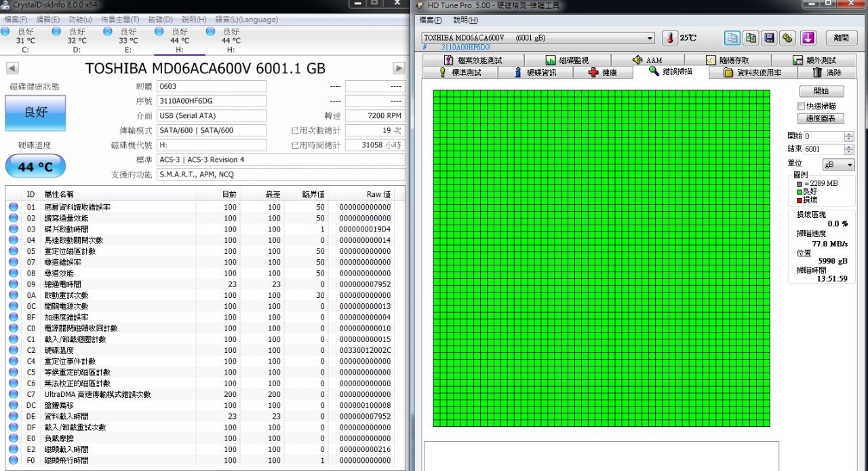Image resolution: width=868 pixels, height=471 pixels.
Task: Click the HD Tune options wrench icon
Action: coord(787,38)
